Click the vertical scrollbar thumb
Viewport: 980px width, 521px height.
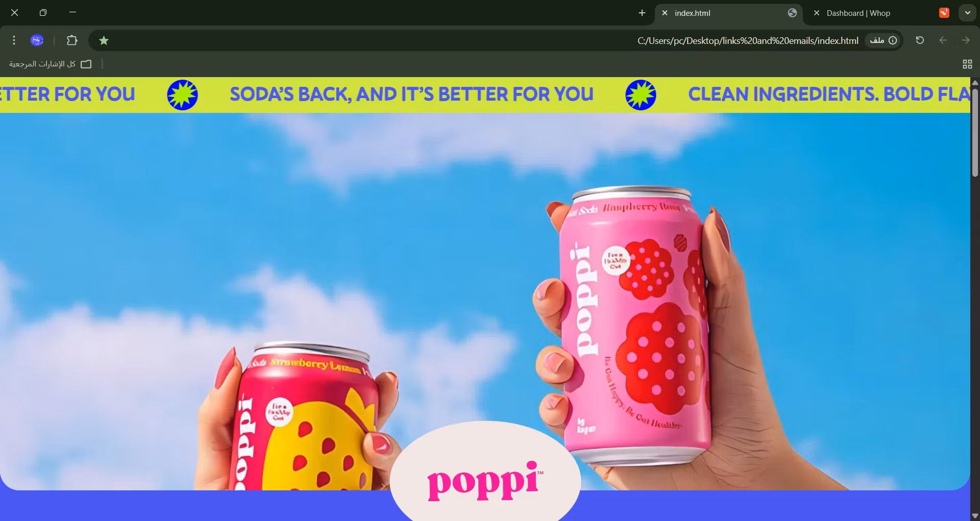pos(975,133)
